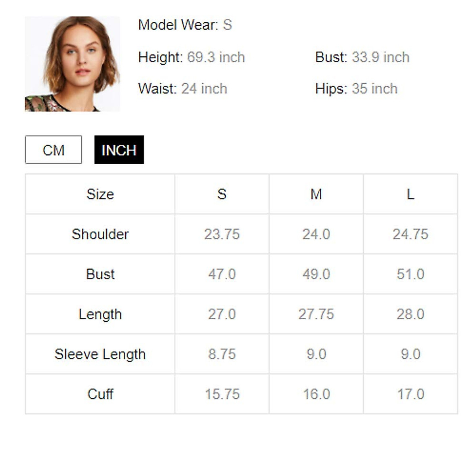Viewport: 476px width, 476px height.
Task: Click the Height 69.3 inch text
Action: point(191,57)
